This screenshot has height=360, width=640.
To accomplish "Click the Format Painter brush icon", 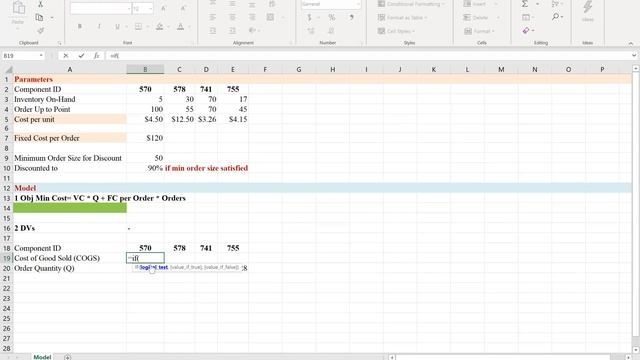I will (40, 31).
